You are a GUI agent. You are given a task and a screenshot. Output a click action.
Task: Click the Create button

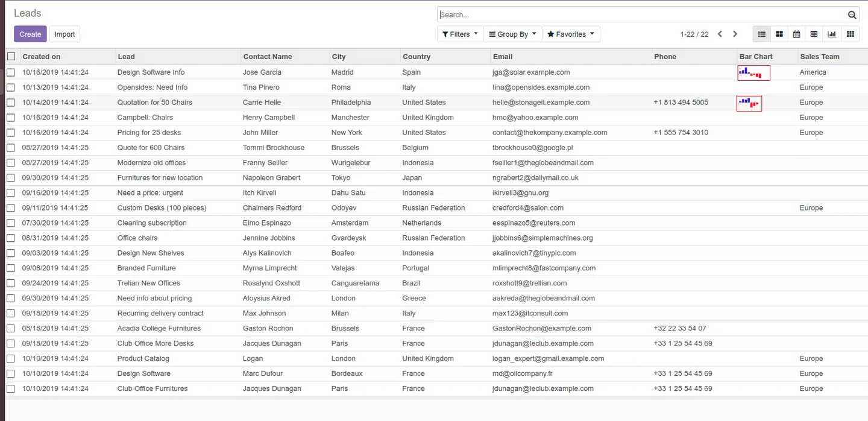30,34
